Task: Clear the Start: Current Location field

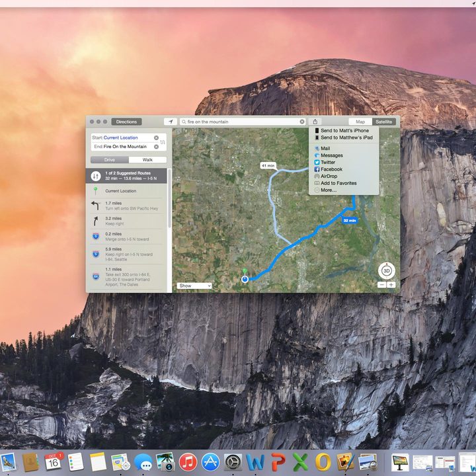Action: click(156, 138)
